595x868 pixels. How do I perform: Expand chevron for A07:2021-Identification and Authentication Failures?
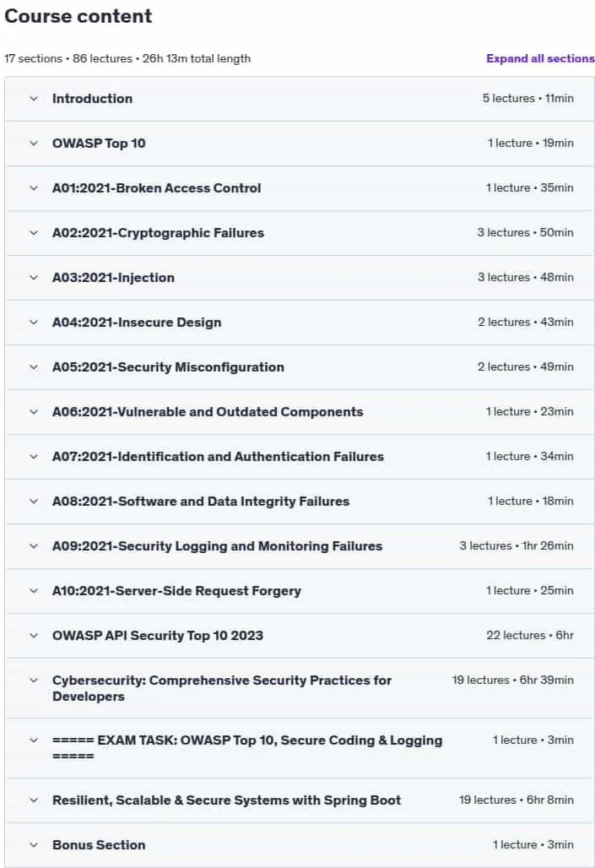click(x=34, y=457)
